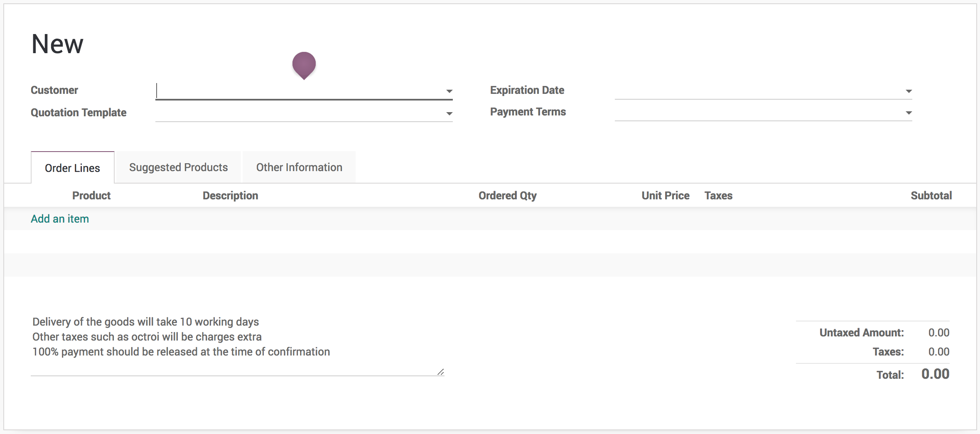Viewport: 980px width, 434px height.
Task: Open the Quotation Template dropdown arrow
Action: pos(449,113)
